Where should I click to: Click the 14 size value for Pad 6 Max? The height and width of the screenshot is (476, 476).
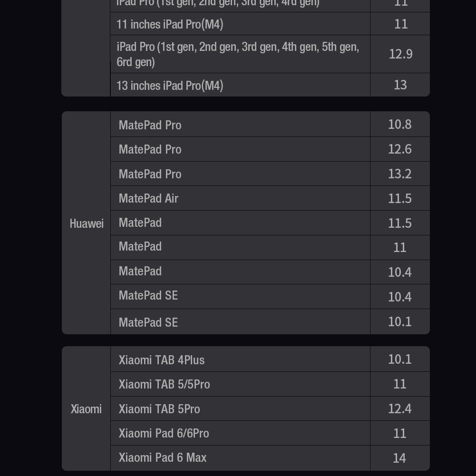coord(399,458)
